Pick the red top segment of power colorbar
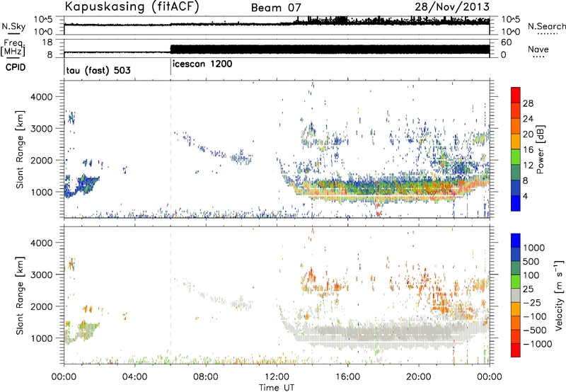This screenshot has width=566, height=392. coord(516,95)
